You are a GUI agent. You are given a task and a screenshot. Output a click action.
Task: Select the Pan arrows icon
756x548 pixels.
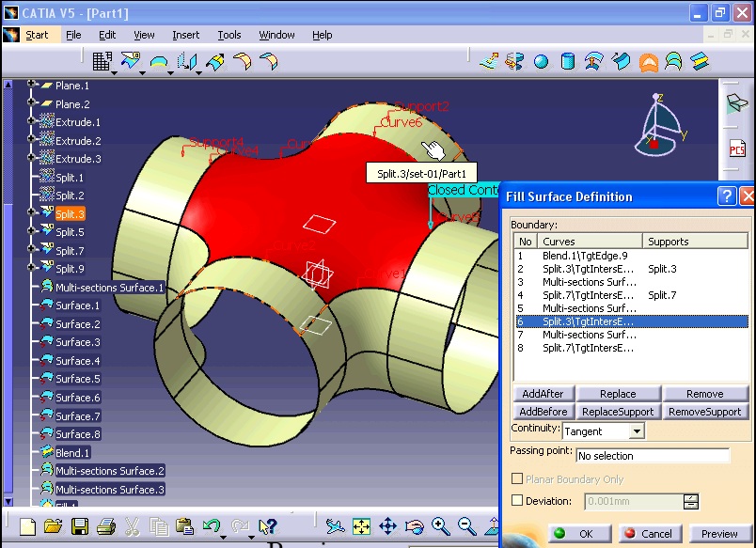pos(387,526)
